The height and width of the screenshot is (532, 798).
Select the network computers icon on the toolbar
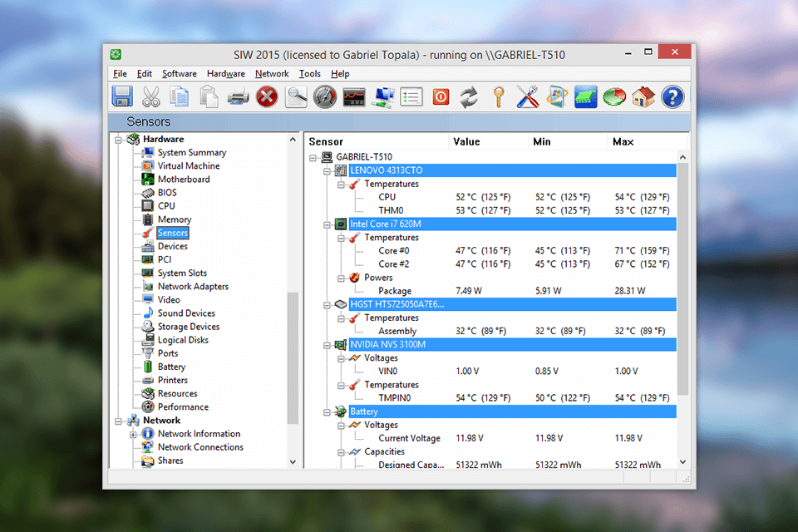click(x=382, y=97)
